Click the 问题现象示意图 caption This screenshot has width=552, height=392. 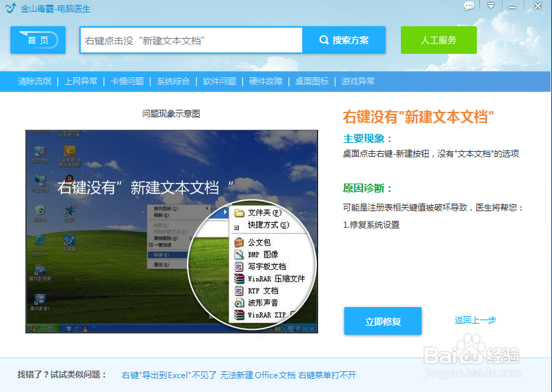171,114
